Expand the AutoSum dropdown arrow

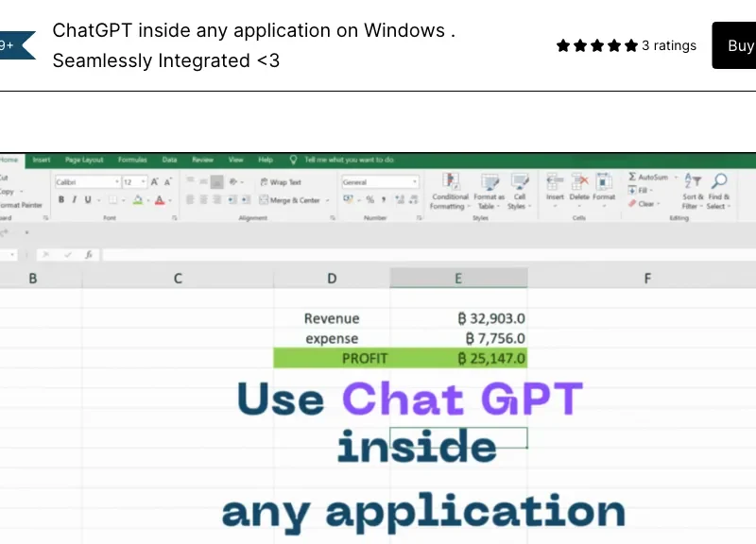[x=676, y=178]
